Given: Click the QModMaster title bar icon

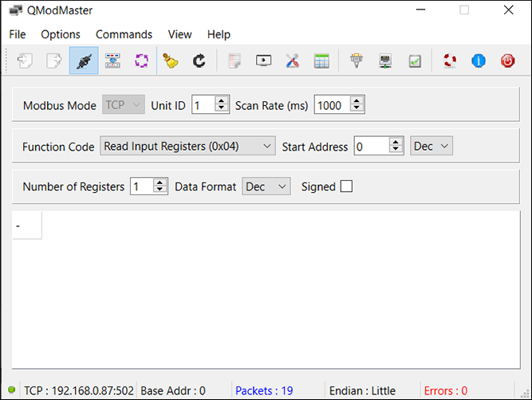Looking at the screenshot, I should [16, 10].
